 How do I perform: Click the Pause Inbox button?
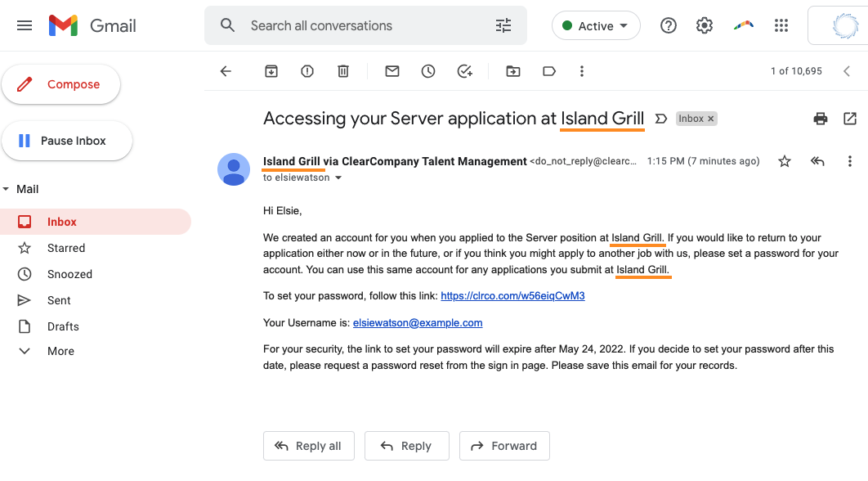(67, 141)
